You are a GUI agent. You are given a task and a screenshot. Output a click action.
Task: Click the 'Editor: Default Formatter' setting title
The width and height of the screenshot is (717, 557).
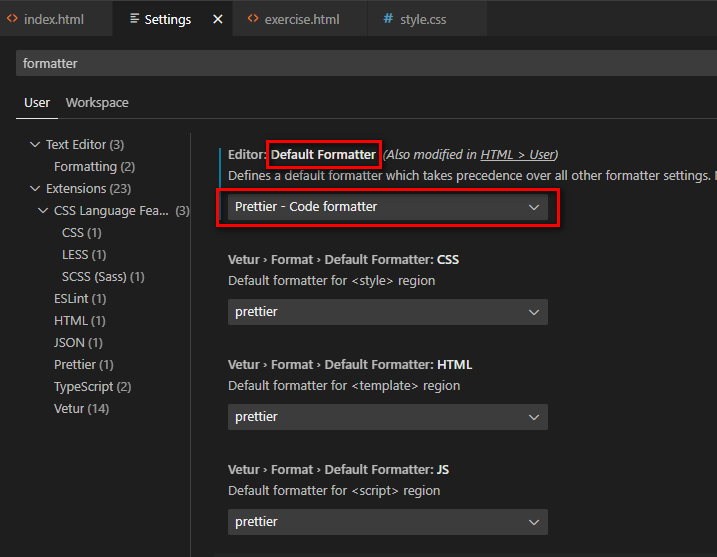pos(302,155)
